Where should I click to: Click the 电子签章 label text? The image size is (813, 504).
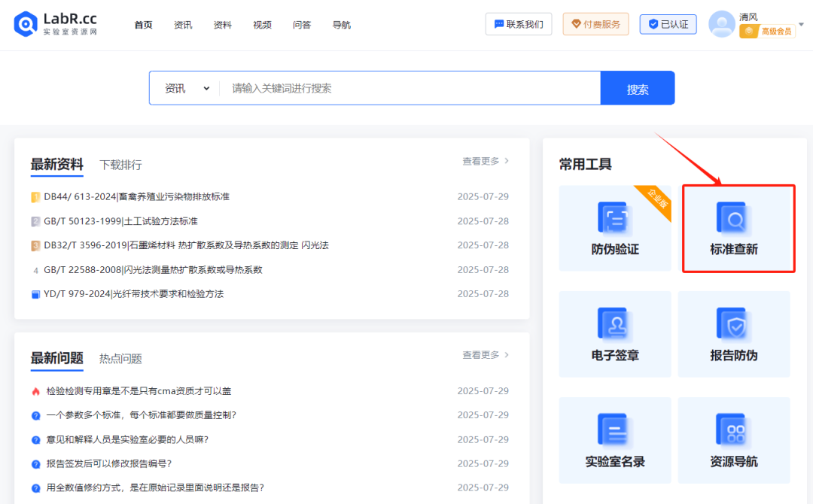615,355
